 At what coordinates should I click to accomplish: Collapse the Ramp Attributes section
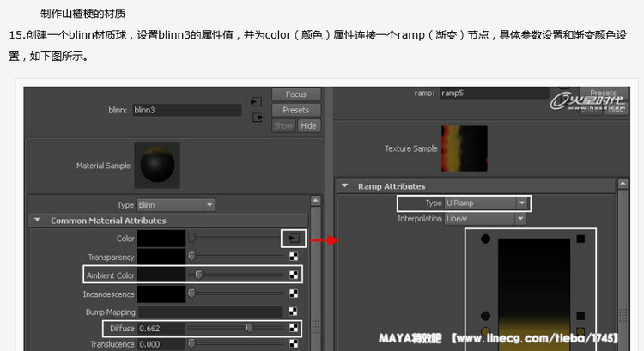(x=345, y=185)
